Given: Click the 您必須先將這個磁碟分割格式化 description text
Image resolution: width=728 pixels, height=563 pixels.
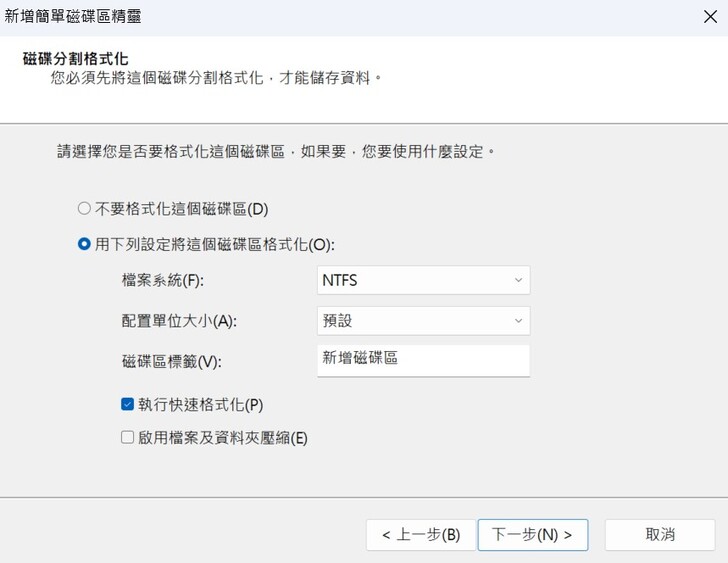Looking at the screenshot, I should 216,77.
